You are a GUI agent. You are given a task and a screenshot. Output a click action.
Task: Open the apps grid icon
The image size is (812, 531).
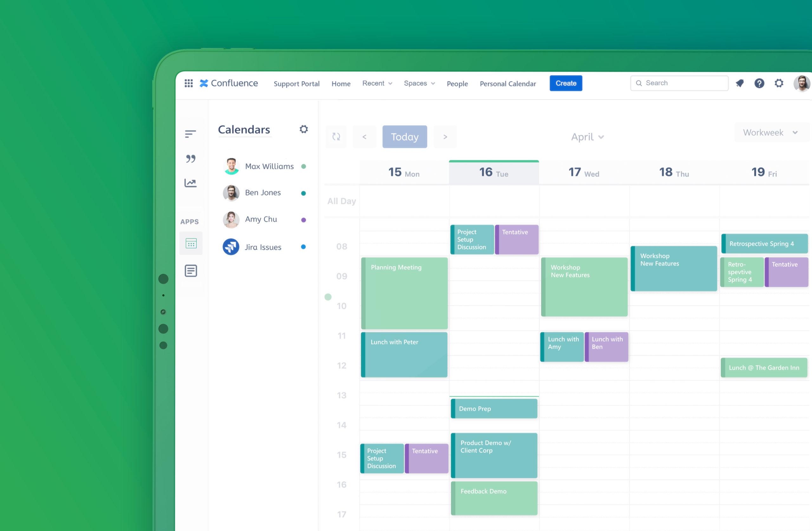188,82
